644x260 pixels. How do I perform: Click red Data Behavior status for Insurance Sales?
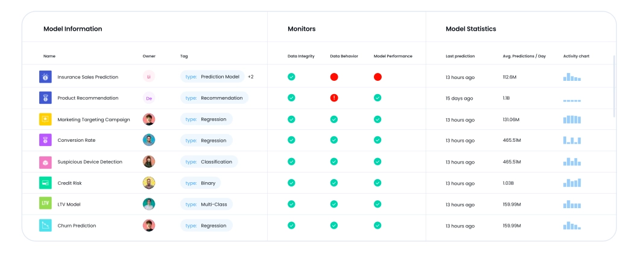tap(334, 77)
